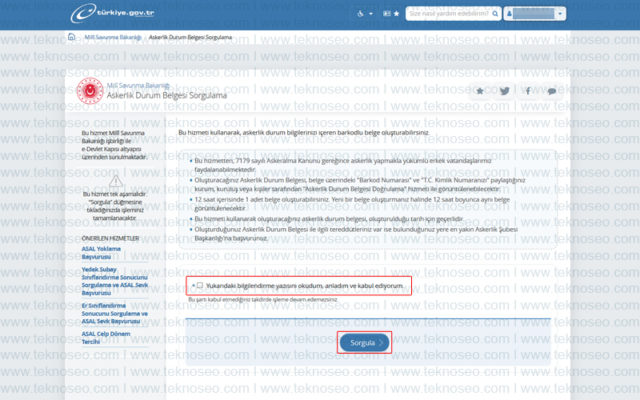This screenshot has width=640, height=400.
Task: Open the user account dropdown
Action: [x=535, y=13]
